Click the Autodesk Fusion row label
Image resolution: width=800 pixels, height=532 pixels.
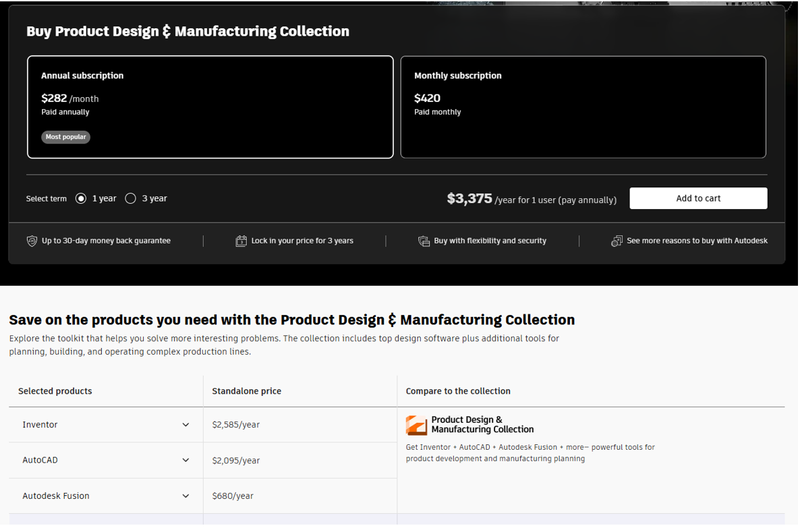click(x=55, y=496)
